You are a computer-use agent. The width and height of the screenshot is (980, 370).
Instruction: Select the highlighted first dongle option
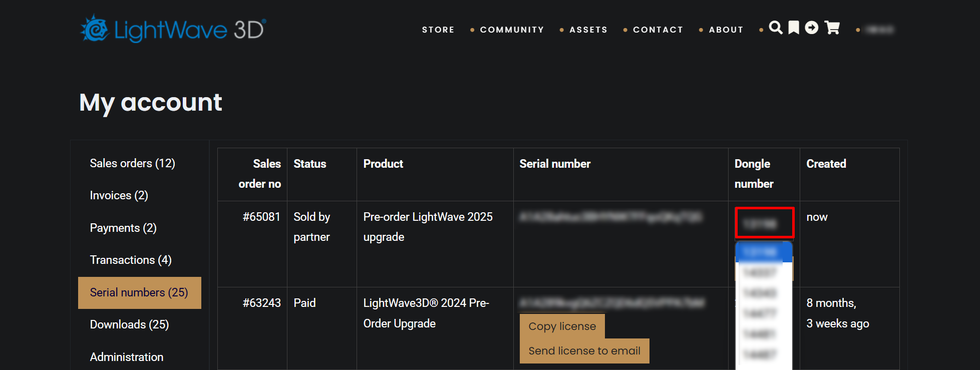764,252
